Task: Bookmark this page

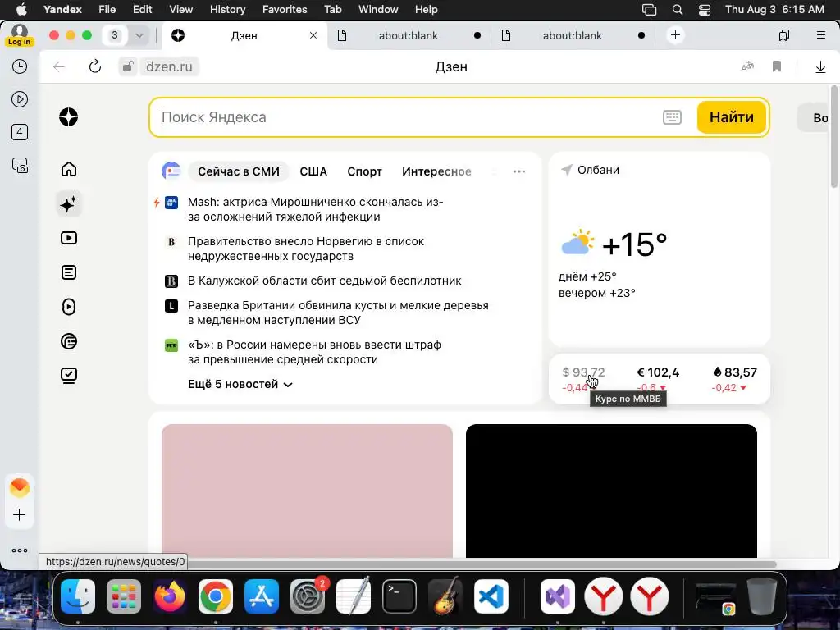Action: [x=777, y=66]
